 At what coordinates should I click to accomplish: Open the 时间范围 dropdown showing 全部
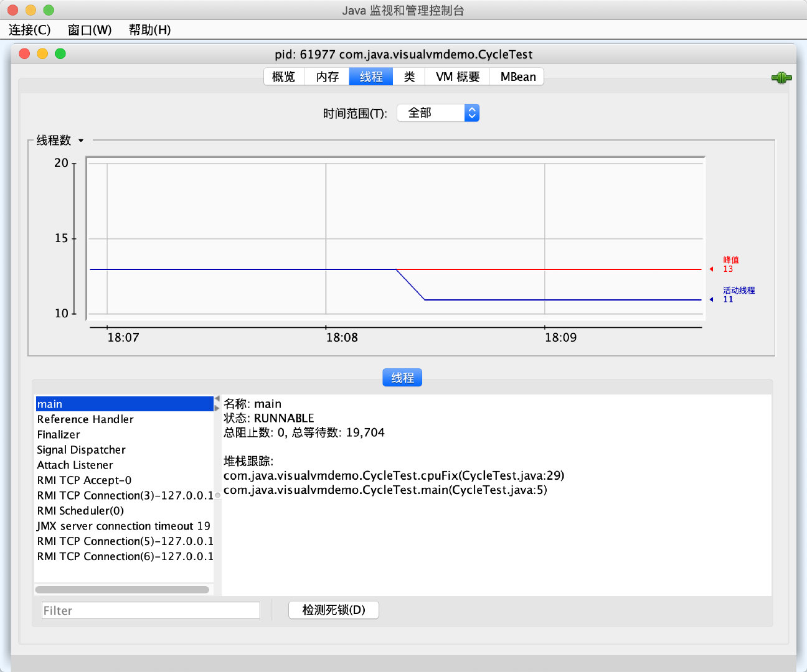[x=438, y=113]
